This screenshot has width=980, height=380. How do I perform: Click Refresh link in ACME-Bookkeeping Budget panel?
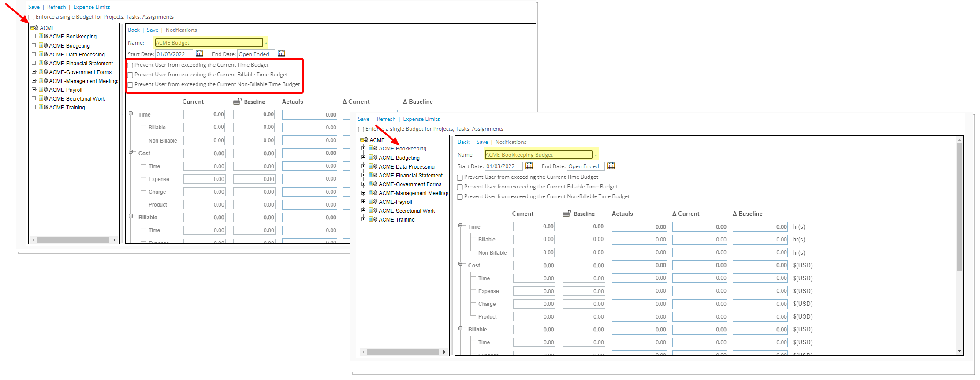click(386, 119)
